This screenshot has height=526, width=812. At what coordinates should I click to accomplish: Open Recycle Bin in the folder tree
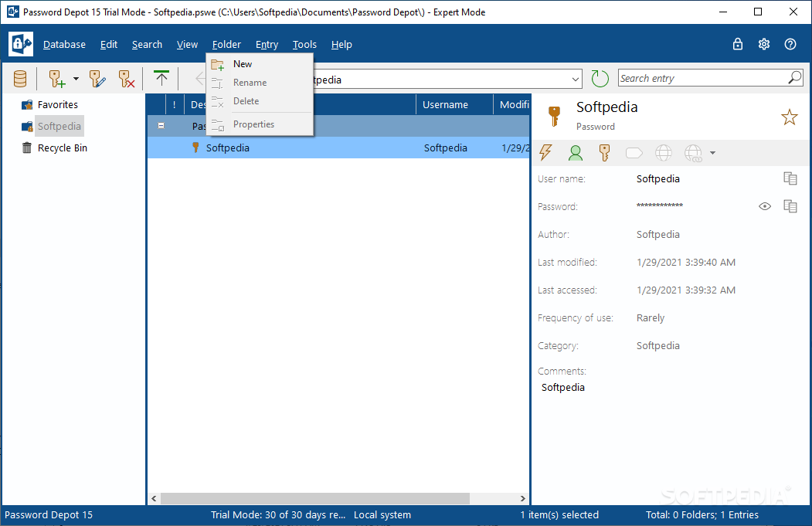[x=62, y=148]
